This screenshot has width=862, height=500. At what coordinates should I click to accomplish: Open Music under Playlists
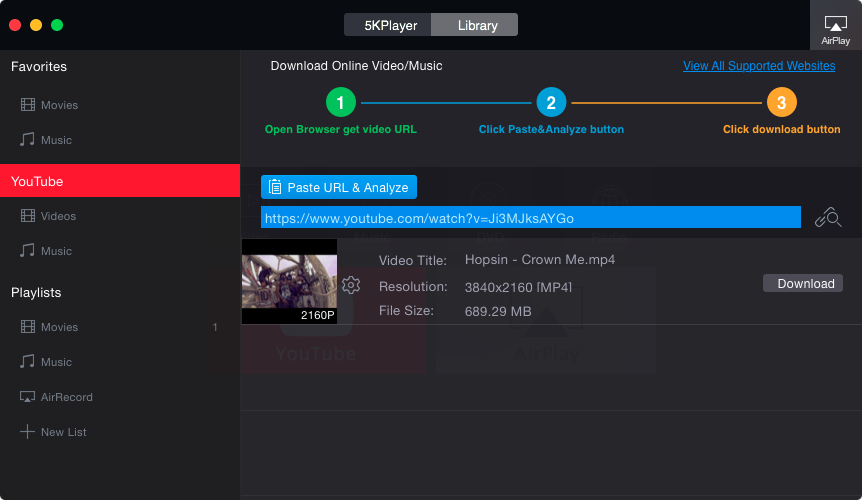[56, 362]
